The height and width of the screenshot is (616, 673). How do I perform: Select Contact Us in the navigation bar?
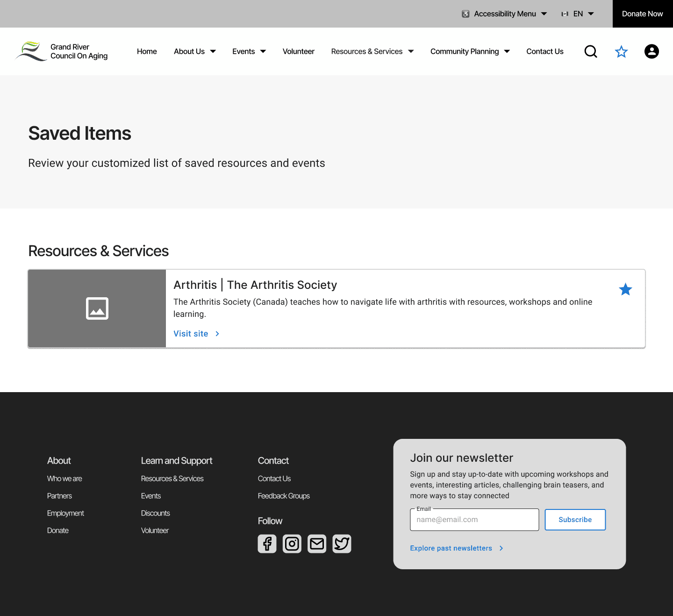coord(545,51)
